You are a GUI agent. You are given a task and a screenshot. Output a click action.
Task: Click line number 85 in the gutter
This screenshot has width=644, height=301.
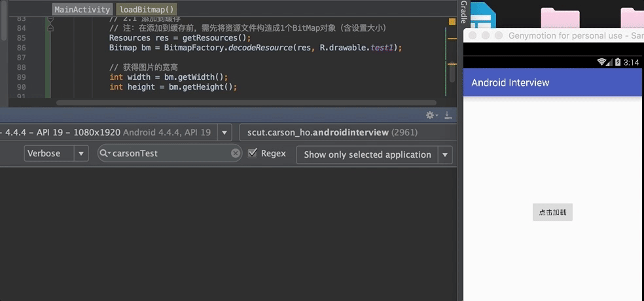click(x=22, y=38)
